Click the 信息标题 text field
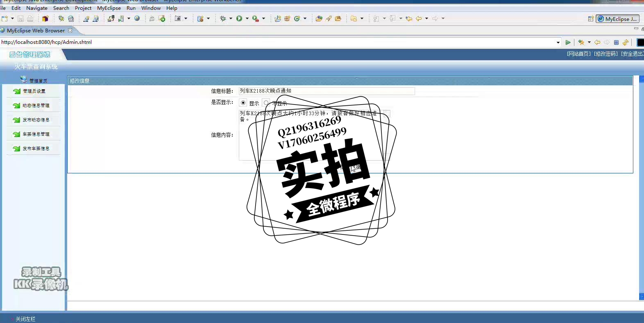 pos(327,91)
